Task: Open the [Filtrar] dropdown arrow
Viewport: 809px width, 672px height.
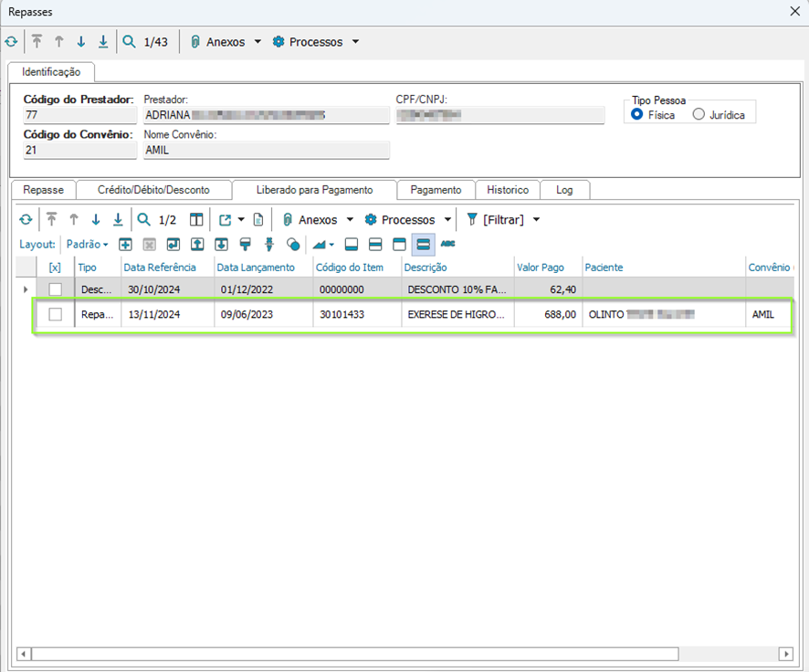Action: (537, 220)
